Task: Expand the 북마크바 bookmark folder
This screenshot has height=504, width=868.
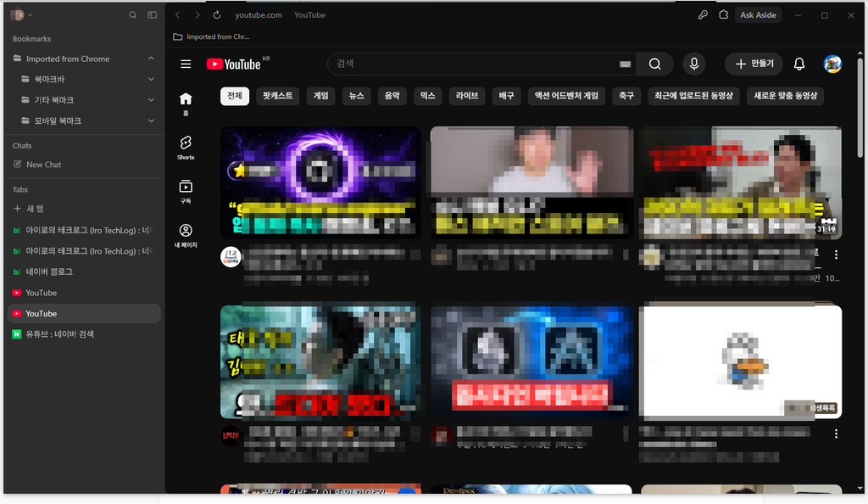Action: click(151, 79)
